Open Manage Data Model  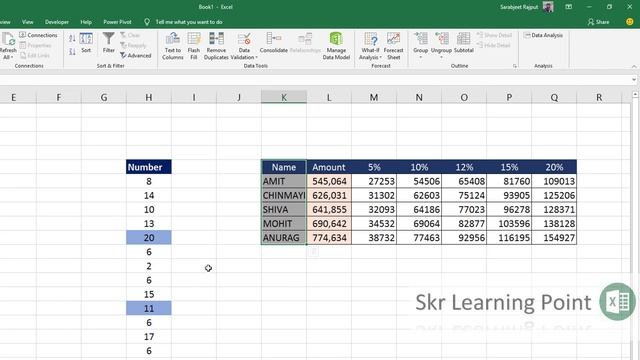(x=336, y=46)
